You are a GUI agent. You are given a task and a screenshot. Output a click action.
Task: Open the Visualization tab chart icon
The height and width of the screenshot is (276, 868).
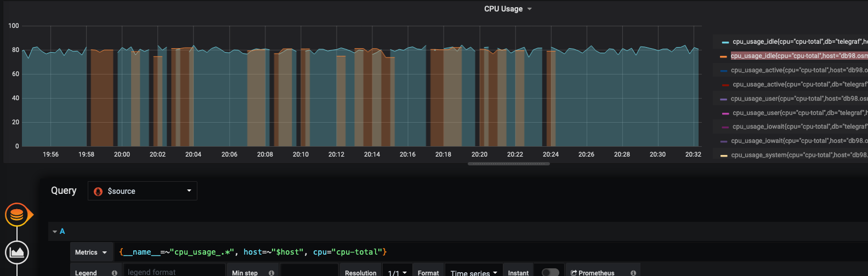[17, 252]
